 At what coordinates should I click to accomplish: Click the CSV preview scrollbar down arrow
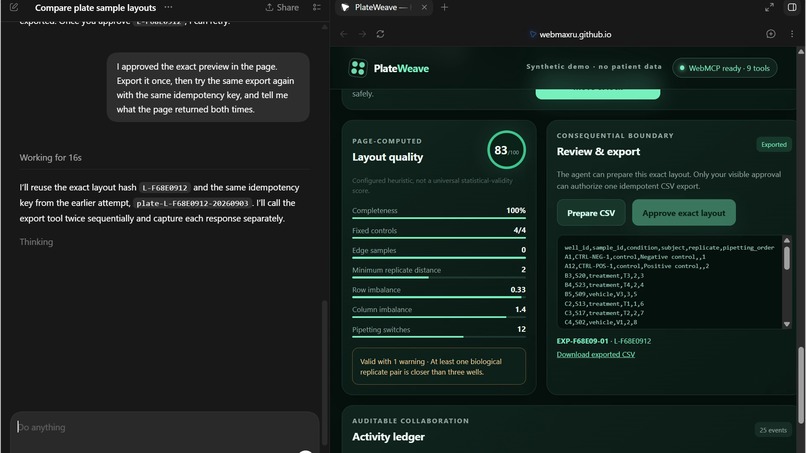tap(786, 324)
